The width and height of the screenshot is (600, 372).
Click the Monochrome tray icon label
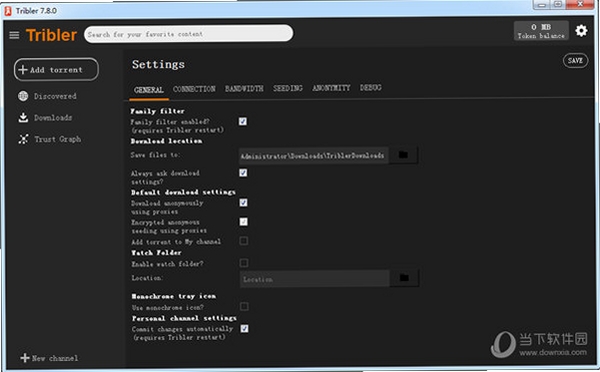174,296
